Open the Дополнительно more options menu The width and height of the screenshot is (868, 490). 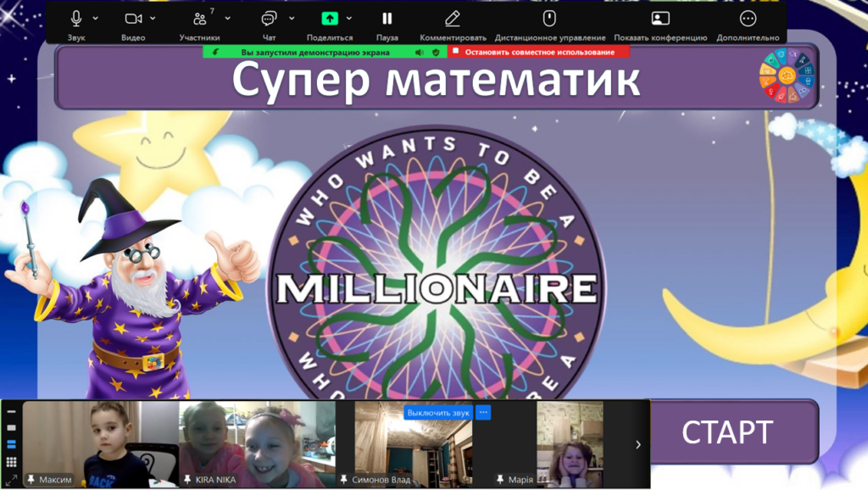[748, 19]
